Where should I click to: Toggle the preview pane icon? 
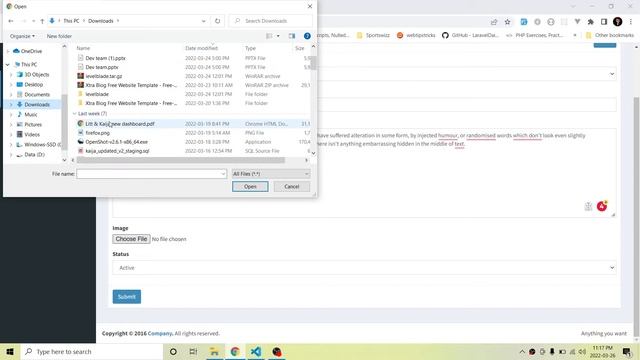(292, 36)
